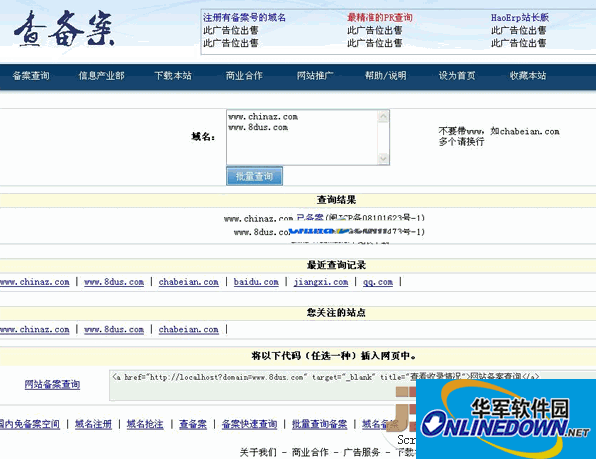The height and width of the screenshot is (459, 596).
Task: Open the 备案快速查询 footer link
Action: coord(249,424)
